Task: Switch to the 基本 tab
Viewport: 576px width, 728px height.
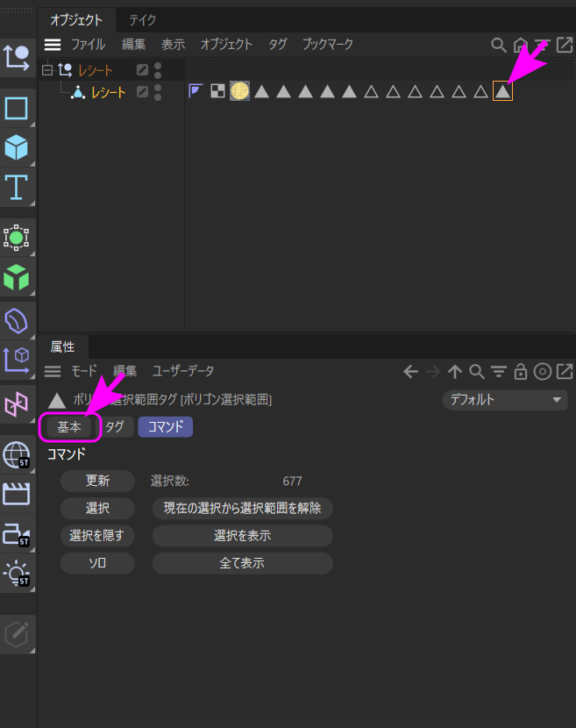Action: 69,427
